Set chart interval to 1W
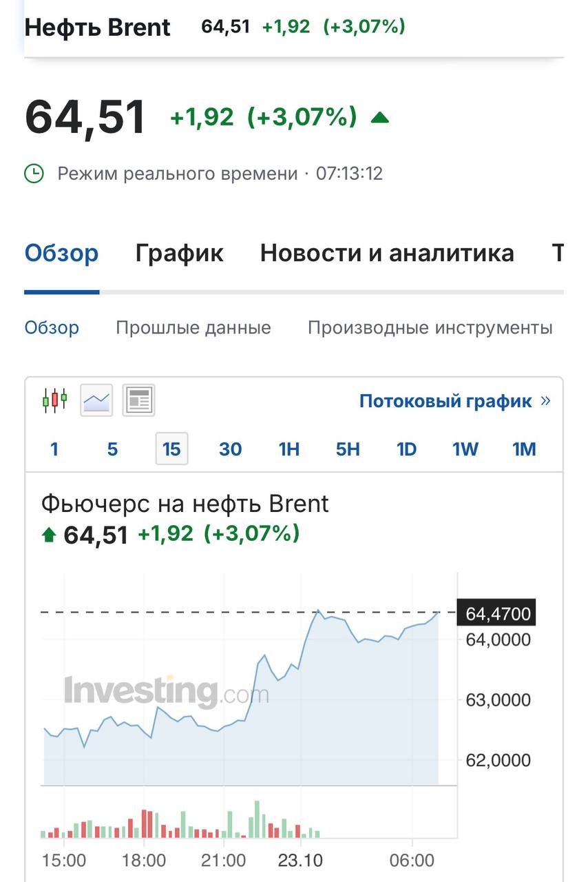Viewport: 588px width, 882px height. pyautogui.click(x=465, y=450)
